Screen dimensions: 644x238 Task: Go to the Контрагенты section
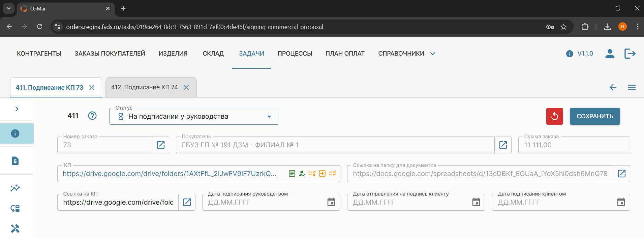tap(39, 54)
